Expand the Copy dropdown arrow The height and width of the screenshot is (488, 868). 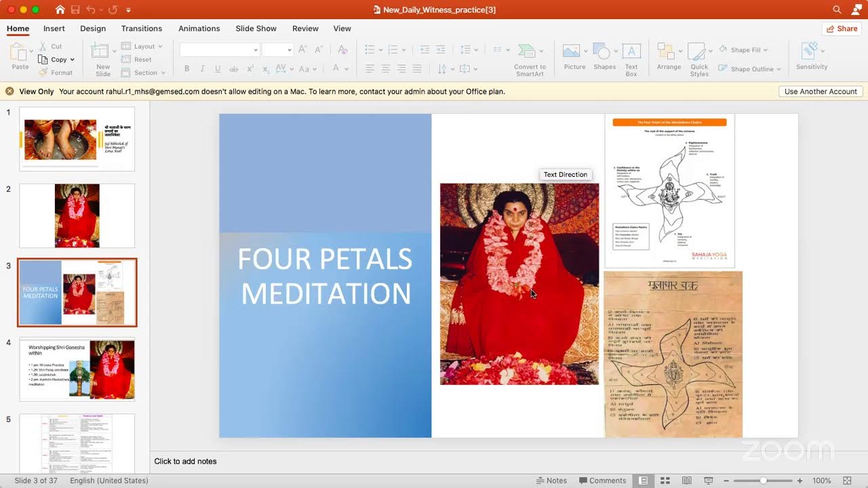pyautogui.click(x=72, y=60)
